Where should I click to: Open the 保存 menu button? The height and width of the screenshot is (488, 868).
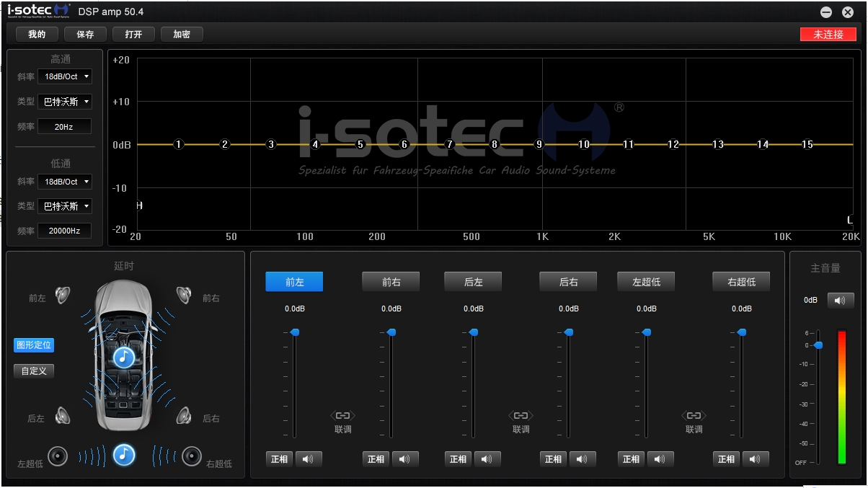(x=85, y=34)
